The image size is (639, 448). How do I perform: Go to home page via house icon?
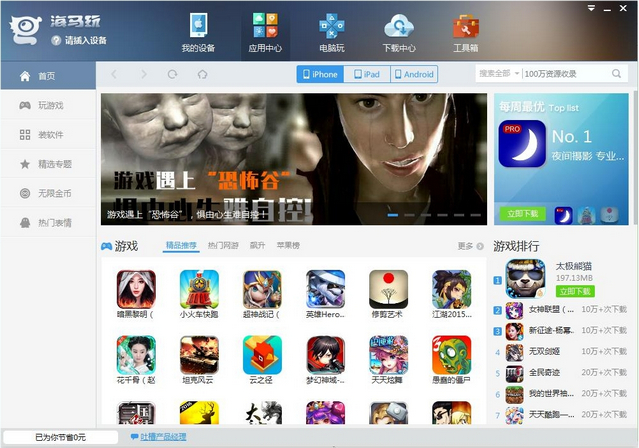pos(202,74)
